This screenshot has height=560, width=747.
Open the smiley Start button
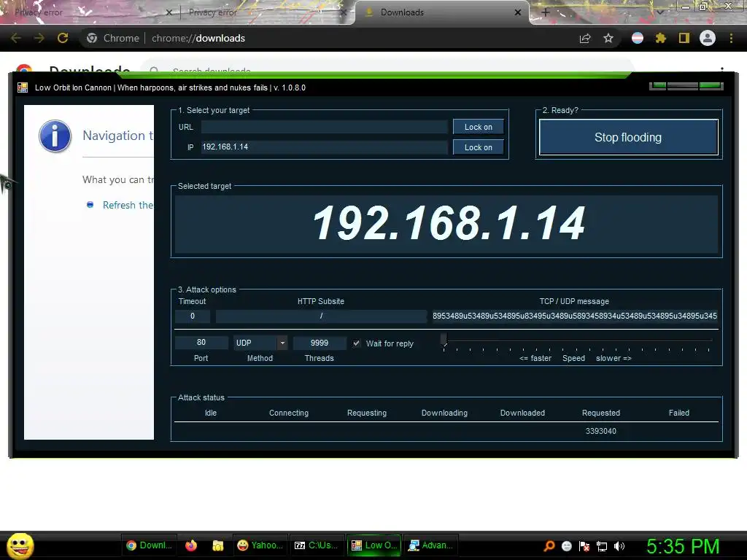click(20, 545)
